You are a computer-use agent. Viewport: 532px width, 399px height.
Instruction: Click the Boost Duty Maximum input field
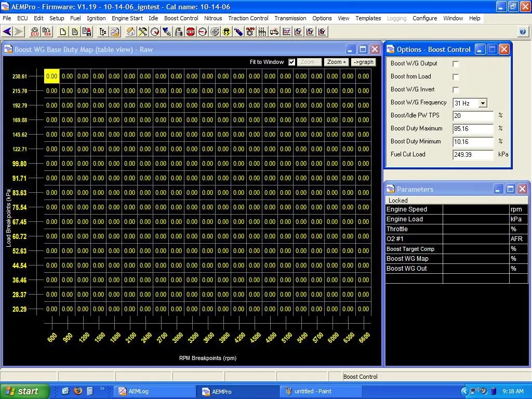click(x=473, y=129)
